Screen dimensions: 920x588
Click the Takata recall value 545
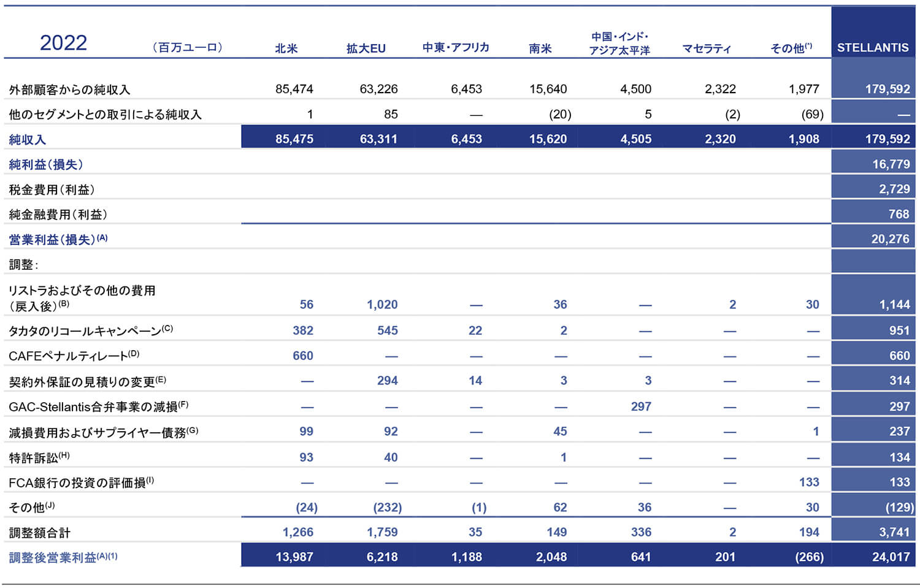[388, 330]
